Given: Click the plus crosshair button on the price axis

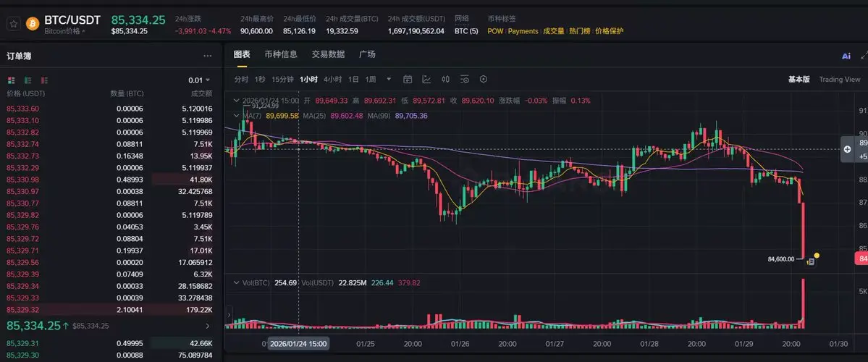Looking at the screenshot, I should tap(847, 149).
